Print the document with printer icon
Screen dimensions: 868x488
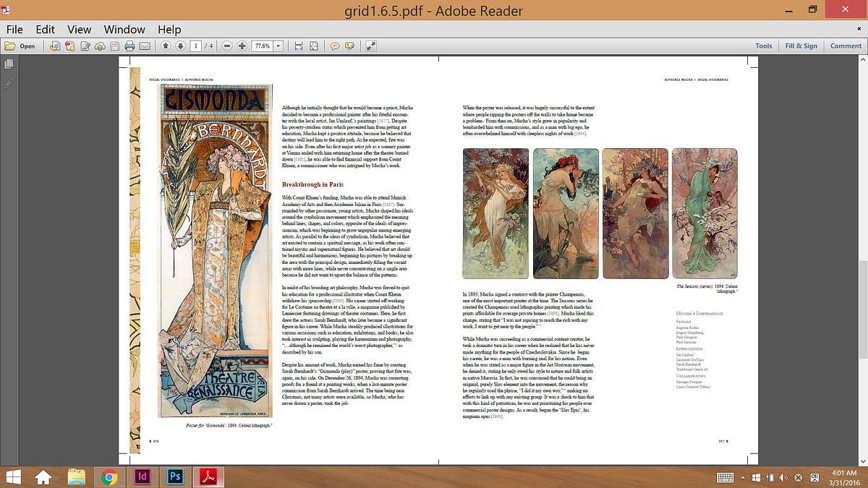click(x=129, y=46)
